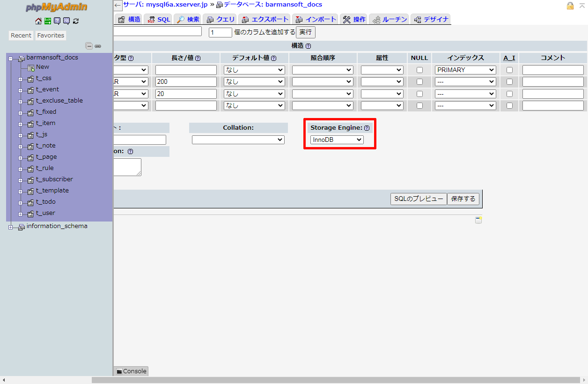Image resolution: width=588 pixels, height=384 pixels.
Task: Click the SQLのプレビュー button
Action: [419, 199]
